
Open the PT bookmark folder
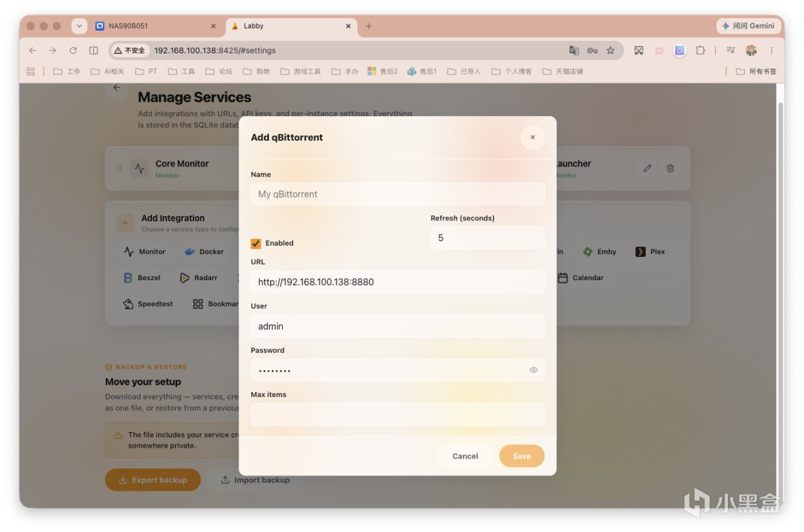(146, 71)
